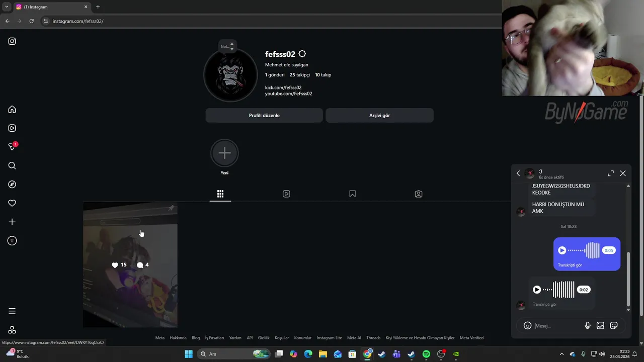
Task: Click the browser address bar URL
Action: (78, 21)
